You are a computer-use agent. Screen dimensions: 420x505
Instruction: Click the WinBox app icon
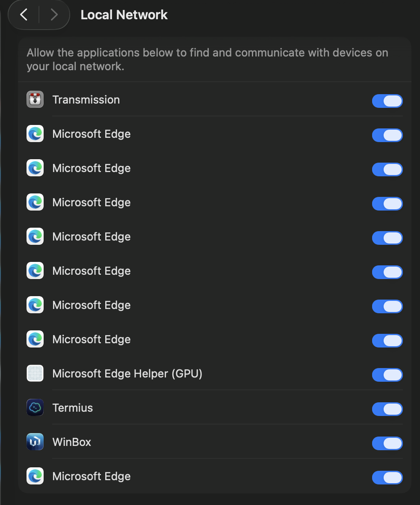(x=35, y=442)
